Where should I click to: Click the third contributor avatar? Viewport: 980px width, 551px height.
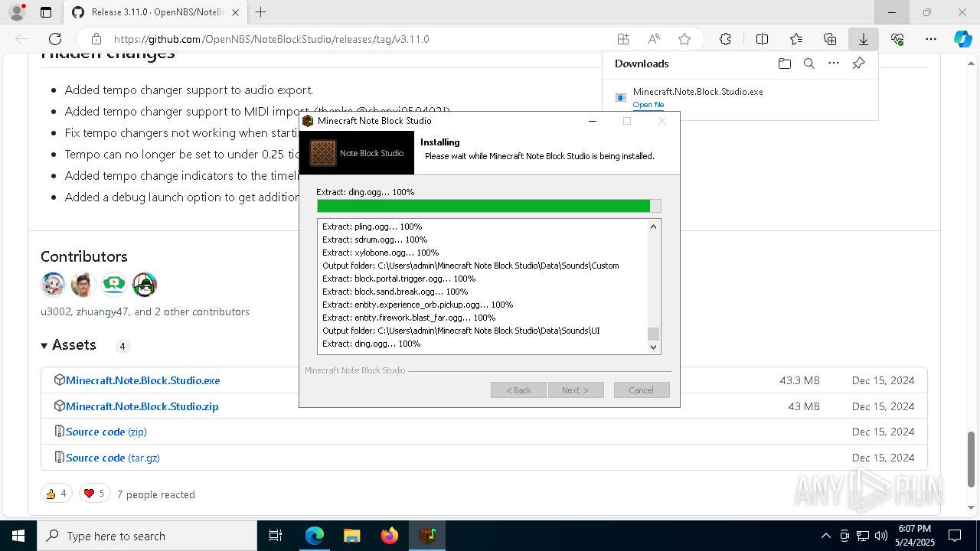click(114, 285)
